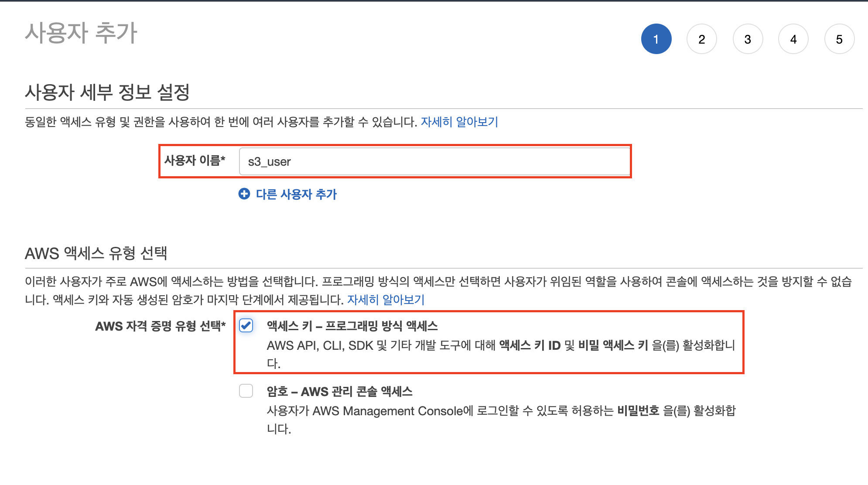Viewport: 868px width, 485px height.
Task: Open '자세히 알아보기' link under user details
Action: point(459,122)
